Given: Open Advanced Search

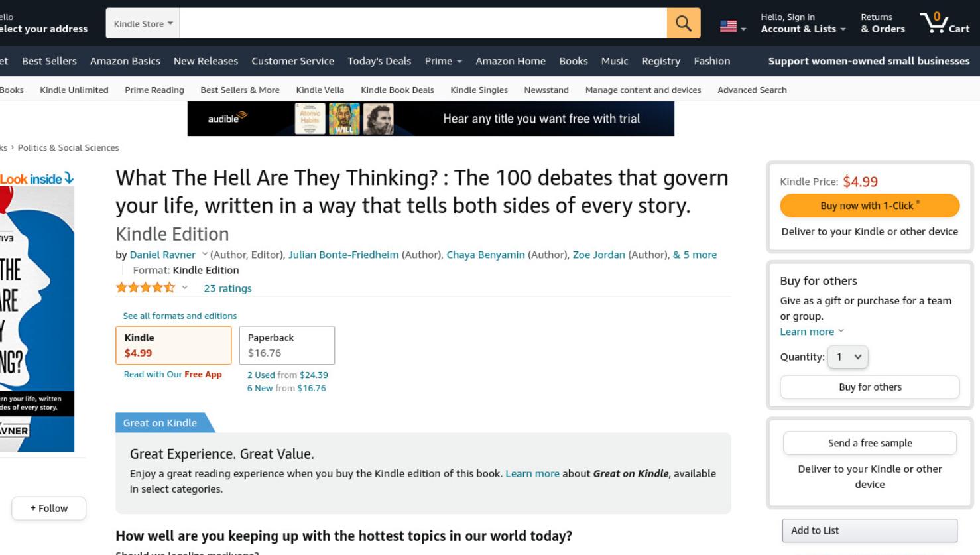Looking at the screenshot, I should (752, 90).
